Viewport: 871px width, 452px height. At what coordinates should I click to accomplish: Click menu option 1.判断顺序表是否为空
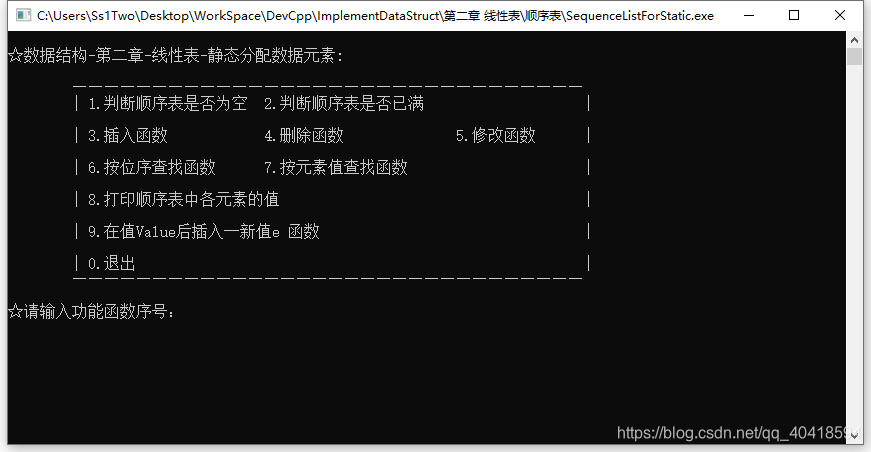pos(167,103)
